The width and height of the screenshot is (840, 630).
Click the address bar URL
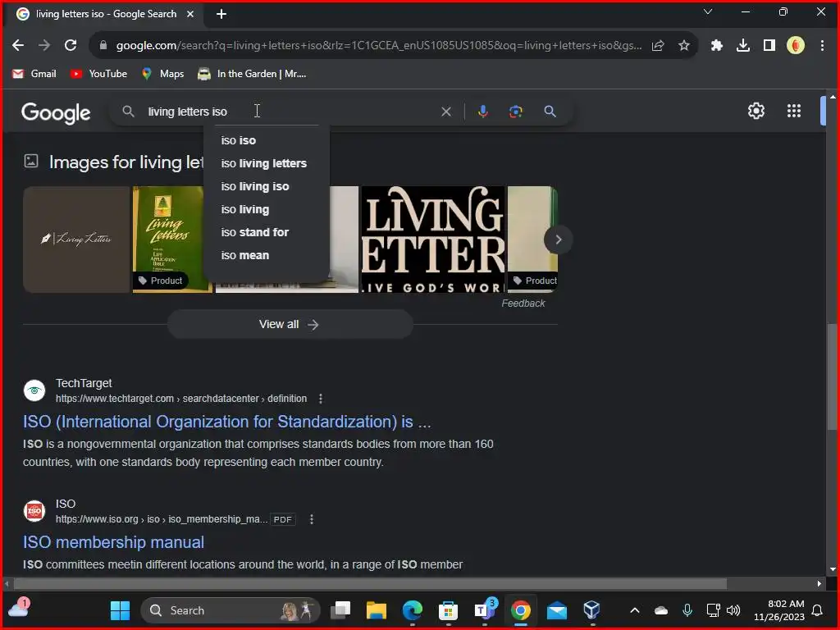click(379, 46)
